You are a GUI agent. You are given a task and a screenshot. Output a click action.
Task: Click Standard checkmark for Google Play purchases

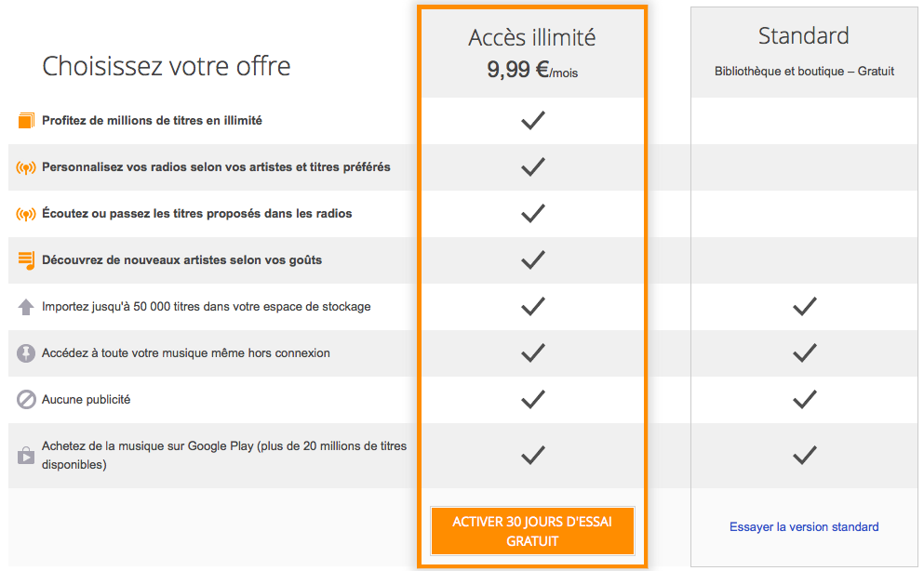[804, 455]
